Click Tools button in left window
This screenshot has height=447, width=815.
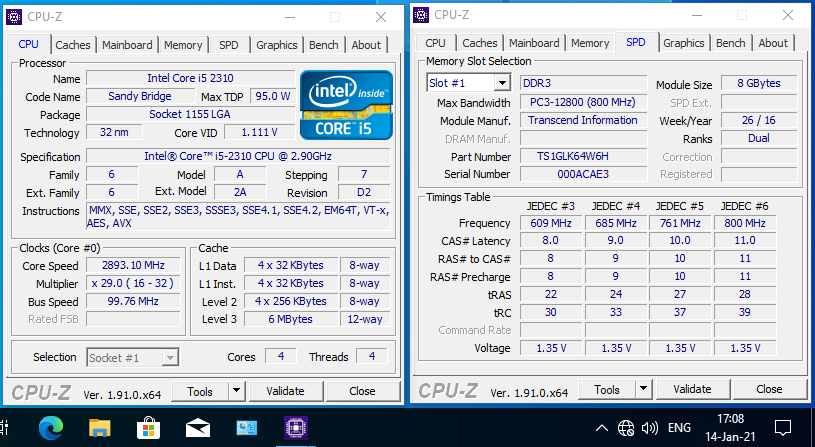(200, 391)
